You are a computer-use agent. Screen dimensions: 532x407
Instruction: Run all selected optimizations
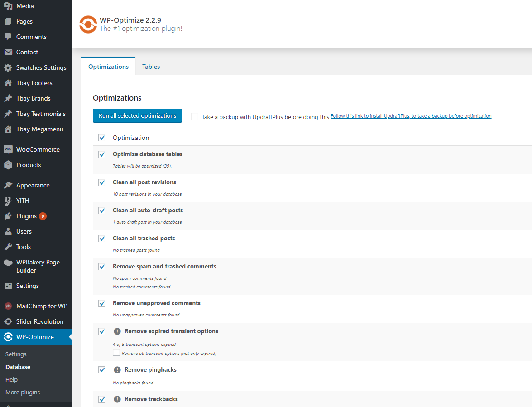tap(137, 116)
